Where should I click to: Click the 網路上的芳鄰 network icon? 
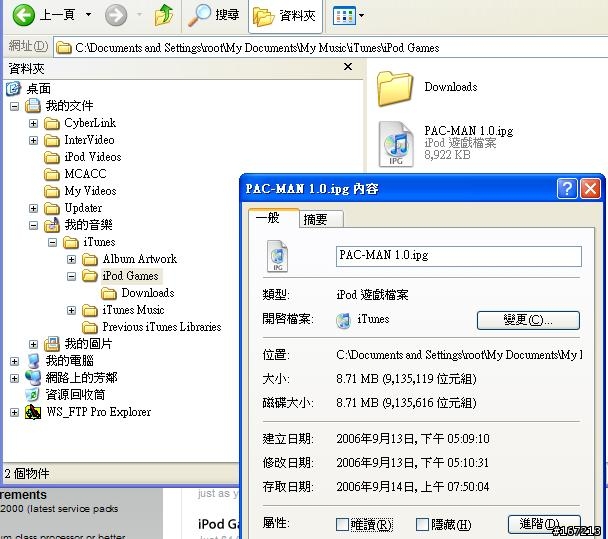33,378
